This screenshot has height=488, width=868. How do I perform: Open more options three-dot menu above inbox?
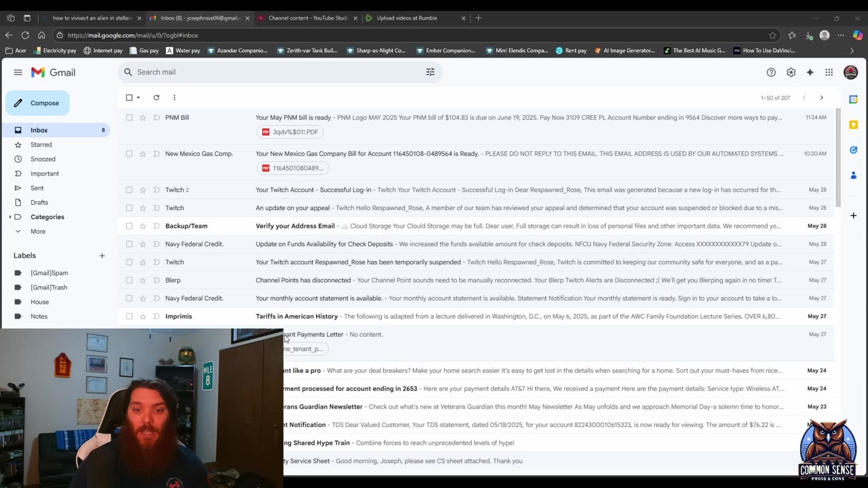174,98
